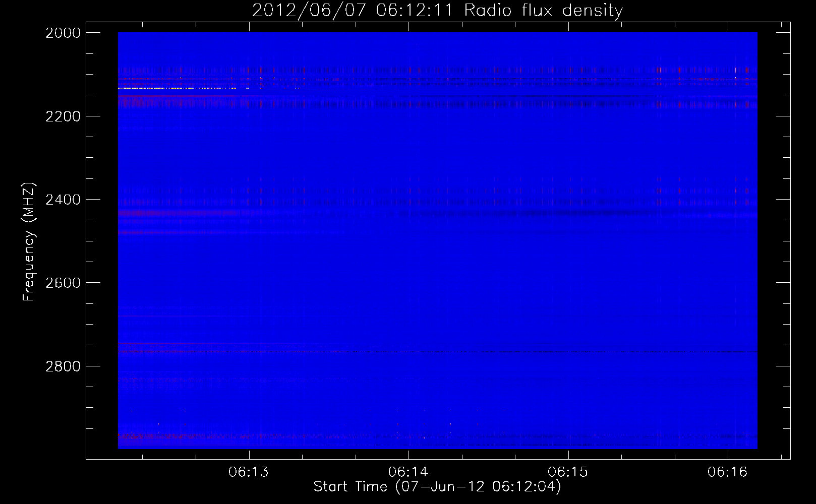Click the 2200 frequency axis label
The image size is (816, 504).
tap(63, 116)
